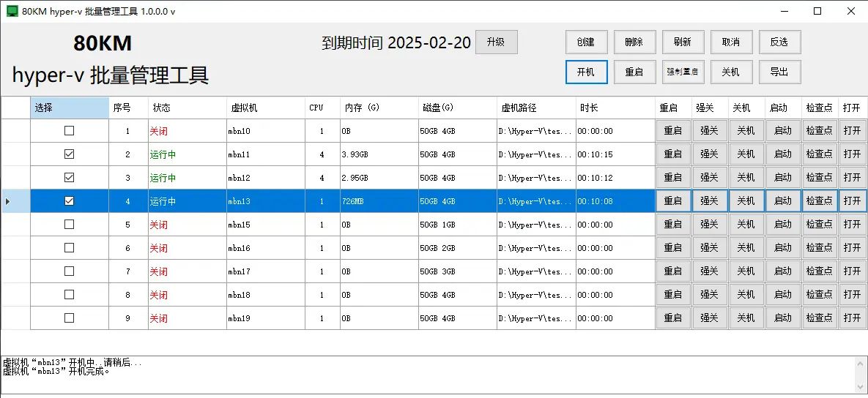Click the 创建 create button
The image size is (868, 398).
click(586, 42)
